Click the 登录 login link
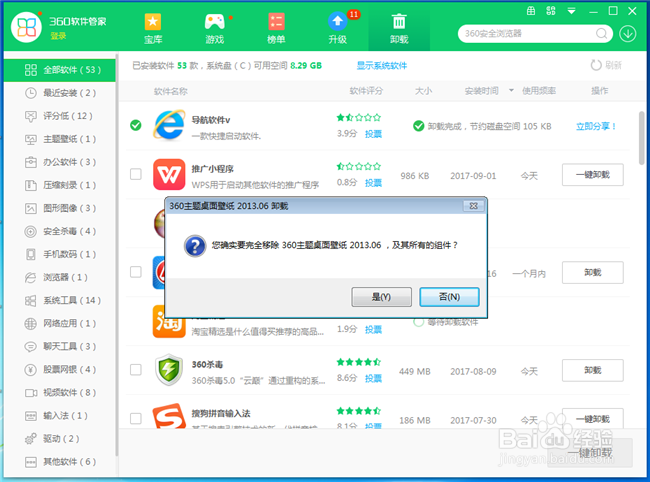The image size is (650, 482). [x=58, y=36]
